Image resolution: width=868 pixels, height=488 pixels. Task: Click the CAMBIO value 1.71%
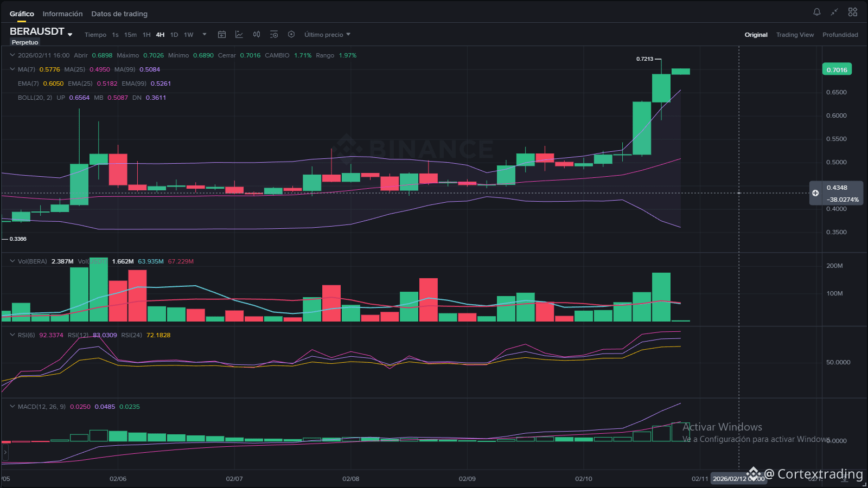coord(303,55)
